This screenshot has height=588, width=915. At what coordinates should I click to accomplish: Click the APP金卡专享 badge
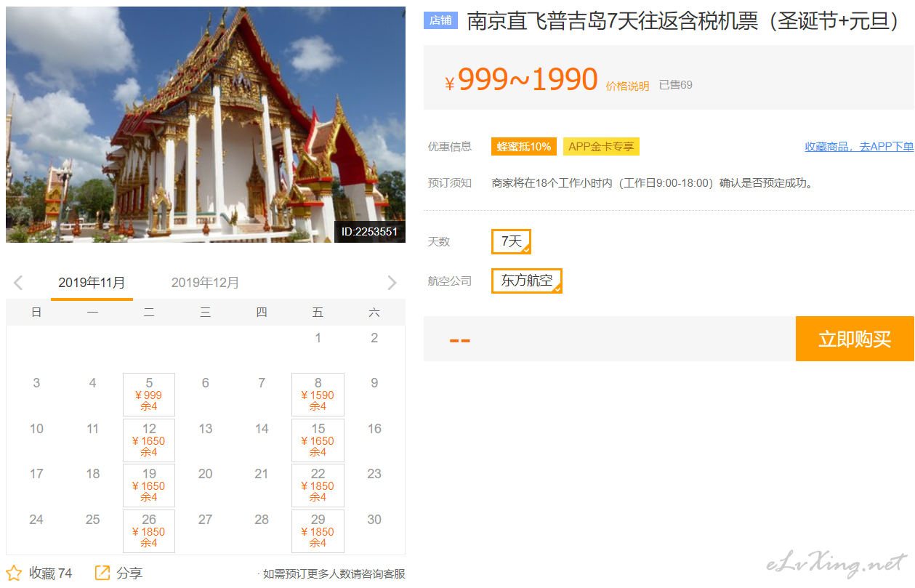click(601, 147)
